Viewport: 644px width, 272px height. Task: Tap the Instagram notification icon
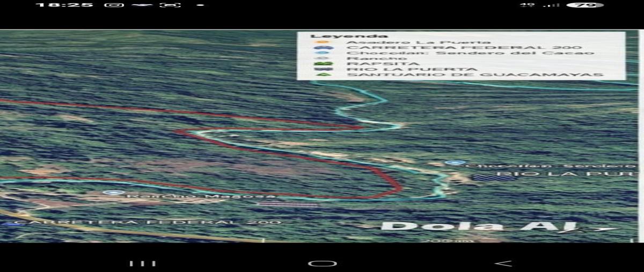[114, 5]
